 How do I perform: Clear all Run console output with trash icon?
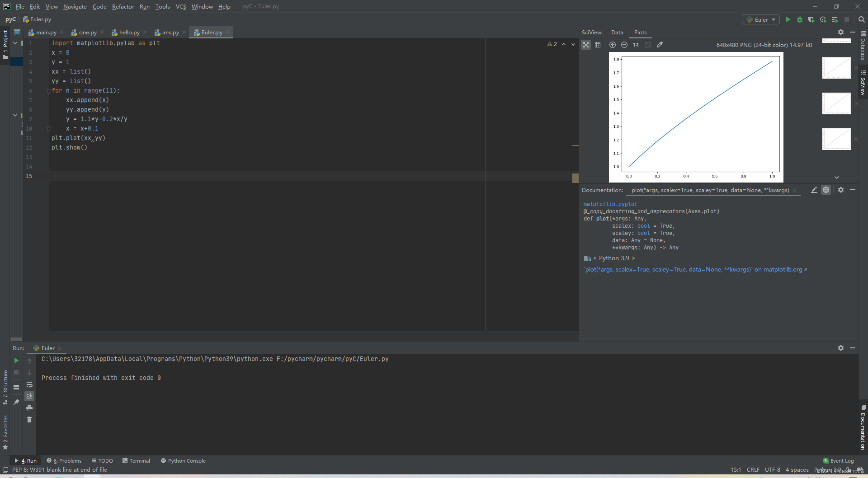point(29,420)
